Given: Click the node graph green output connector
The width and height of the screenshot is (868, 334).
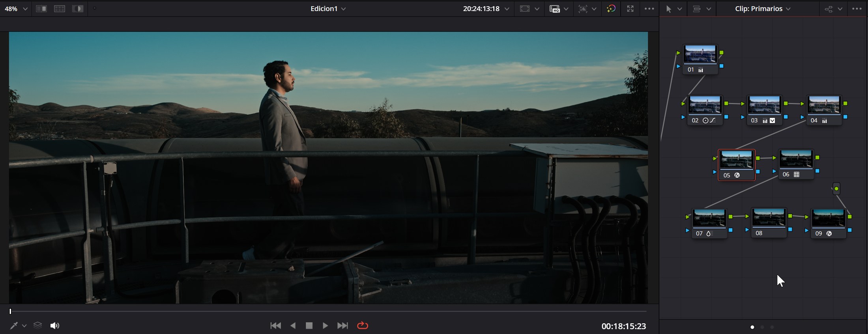Looking at the screenshot, I should (836, 189).
